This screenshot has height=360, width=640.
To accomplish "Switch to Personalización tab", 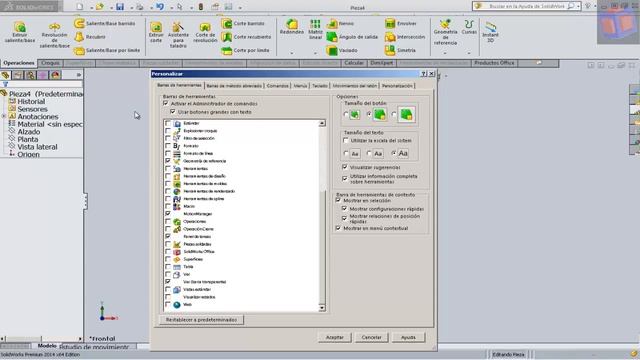I will (398, 86).
